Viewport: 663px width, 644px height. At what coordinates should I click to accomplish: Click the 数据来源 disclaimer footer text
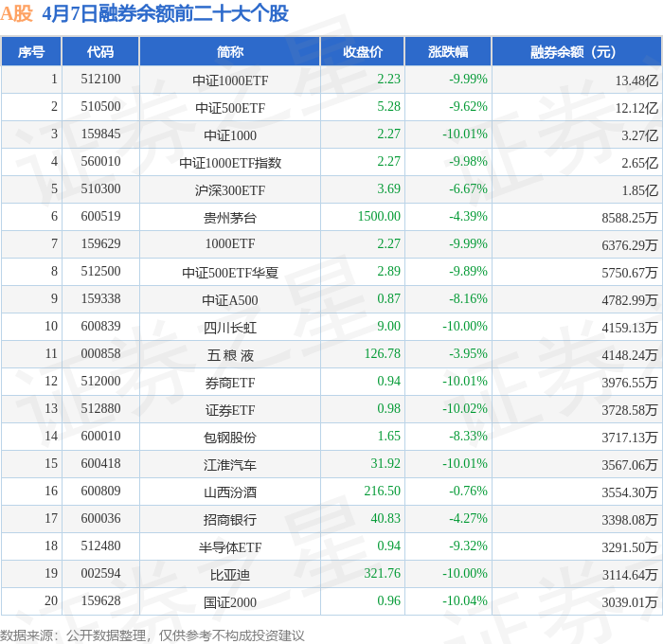(152, 635)
